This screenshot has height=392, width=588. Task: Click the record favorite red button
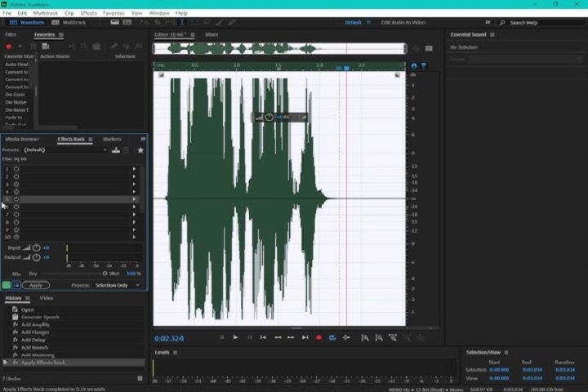click(x=9, y=47)
